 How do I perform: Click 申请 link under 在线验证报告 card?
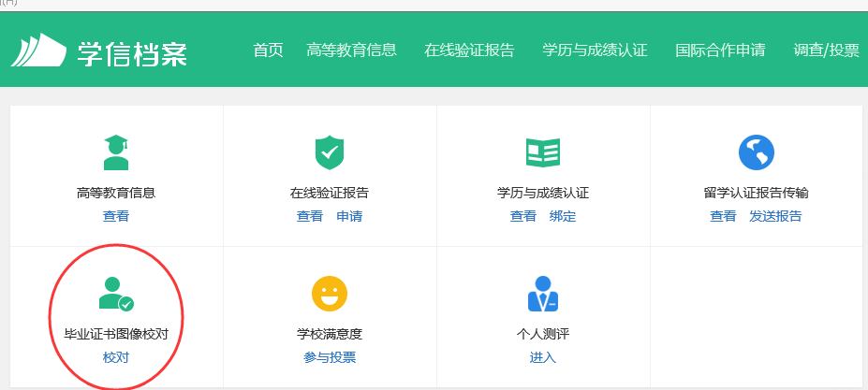click(x=349, y=217)
